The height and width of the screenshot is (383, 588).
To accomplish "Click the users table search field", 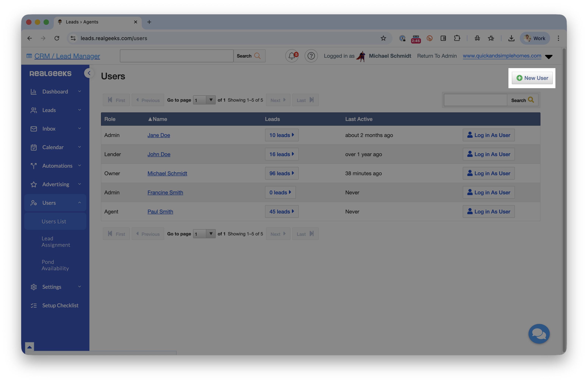I will (x=475, y=100).
